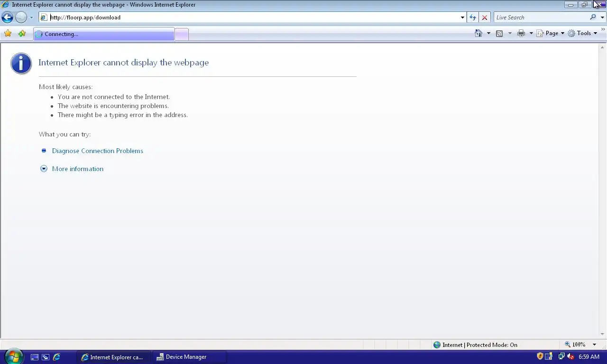Click inside the Live Search box
The width and height of the screenshot is (607, 364).
pyautogui.click(x=541, y=18)
